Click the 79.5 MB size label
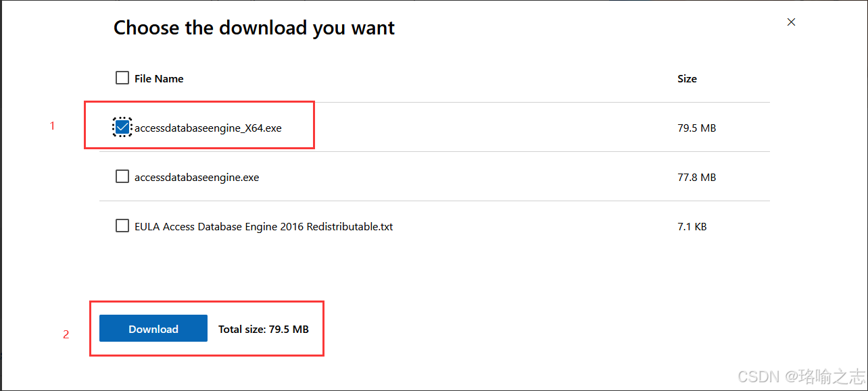The width and height of the screenshot is (868, 391). click(696, 128)
